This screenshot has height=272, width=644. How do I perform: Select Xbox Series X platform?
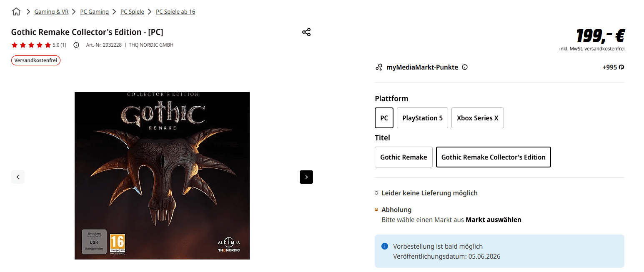[477, 118]
